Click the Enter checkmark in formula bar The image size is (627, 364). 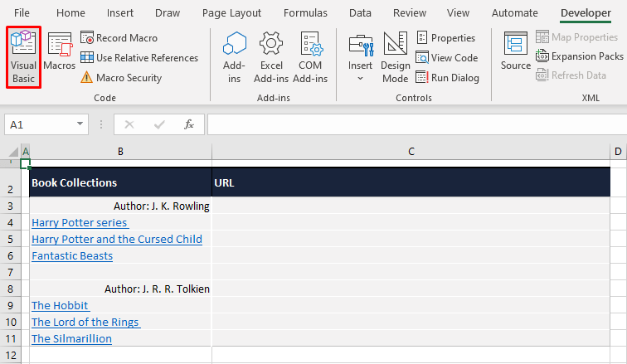tap(159, 124)
